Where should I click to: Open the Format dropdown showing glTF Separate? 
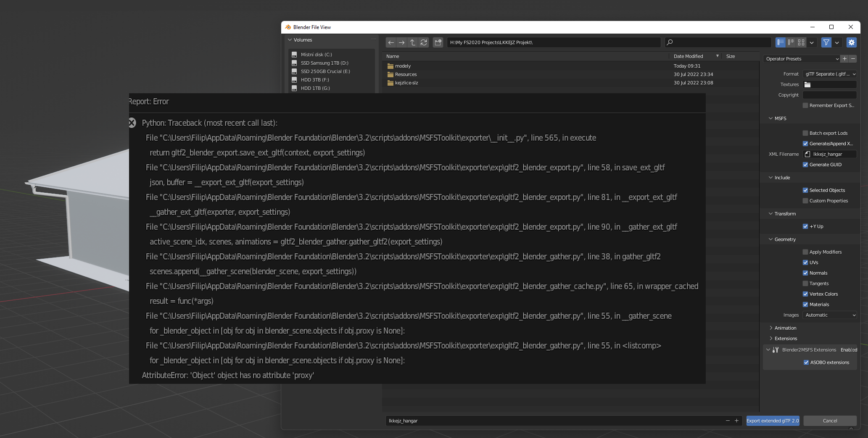coord(829,74)
